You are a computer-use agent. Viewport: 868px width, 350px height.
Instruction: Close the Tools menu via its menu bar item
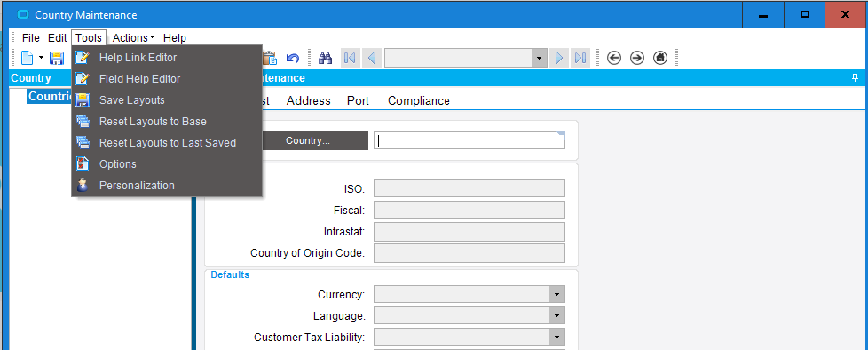[89, 38]
